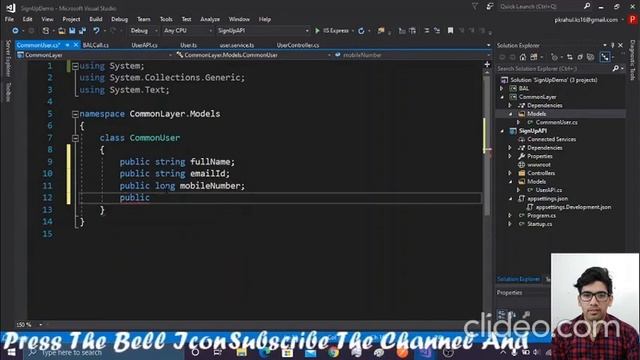The width and height of the screenshot is (640, 360).
Task: Close the CommonUser.cs tab
Action: pyautogui.click(x=76, y=45)
